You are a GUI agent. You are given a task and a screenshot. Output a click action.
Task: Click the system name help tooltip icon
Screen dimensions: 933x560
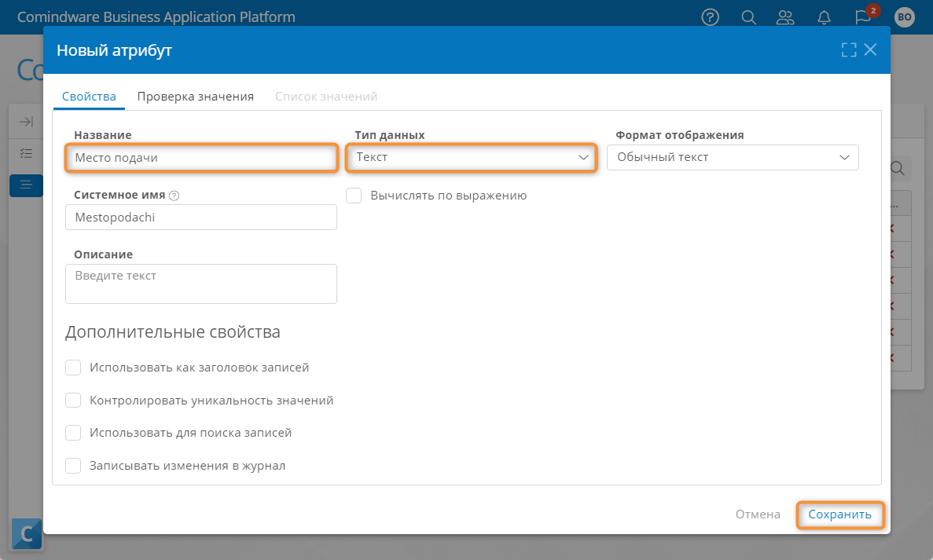point(174,196)
